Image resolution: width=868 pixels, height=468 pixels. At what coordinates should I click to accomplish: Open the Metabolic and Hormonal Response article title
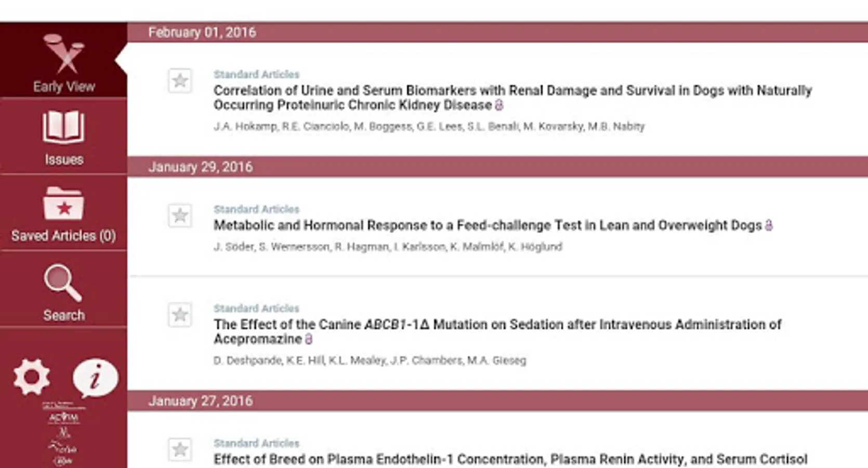487,225
